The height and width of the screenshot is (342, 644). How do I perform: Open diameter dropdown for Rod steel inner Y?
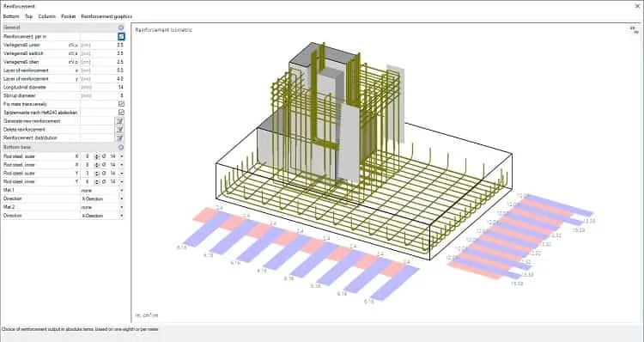tap(122, 181)
